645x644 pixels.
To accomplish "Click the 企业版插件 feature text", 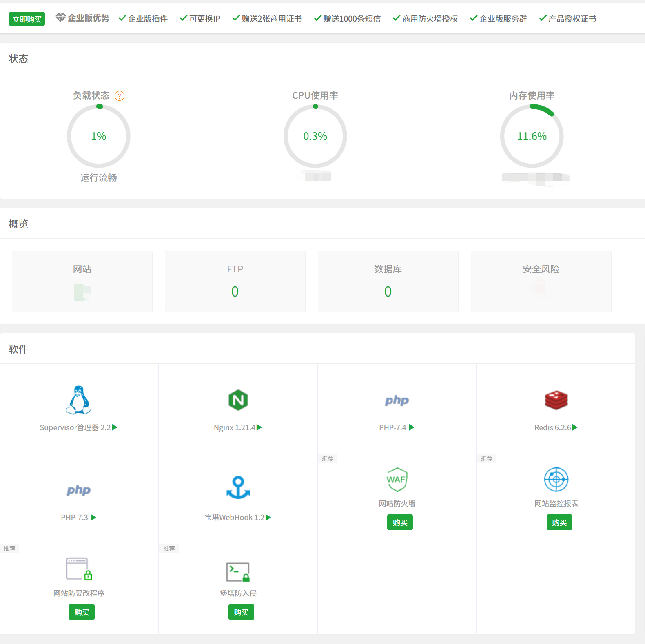I will click(x=148, y=19).
